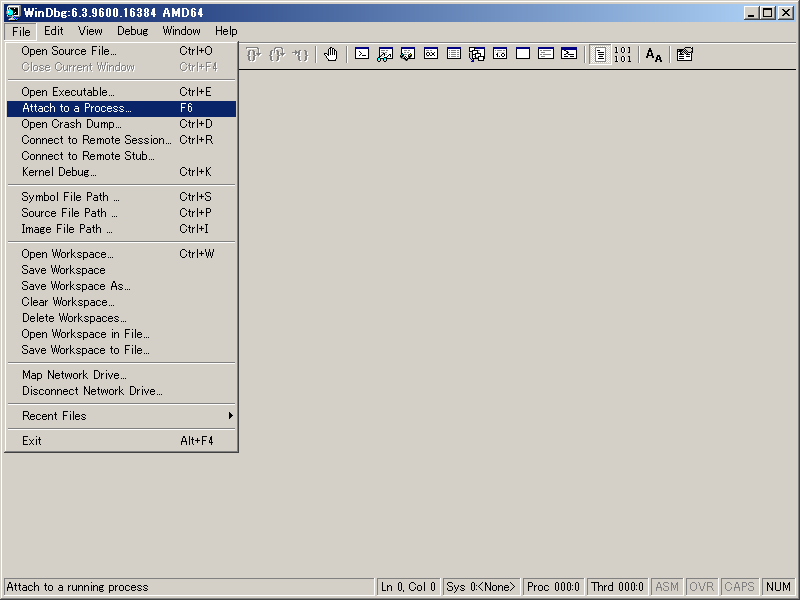Viewport: 800px width, 600px height.
Task: Select Attach to a Process...
Action: (x=121, y=108)
